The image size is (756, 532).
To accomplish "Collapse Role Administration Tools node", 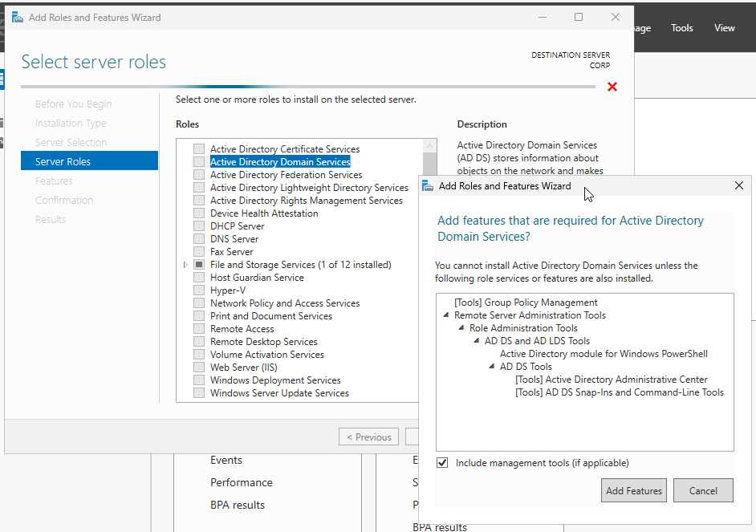I will [461, 327].
